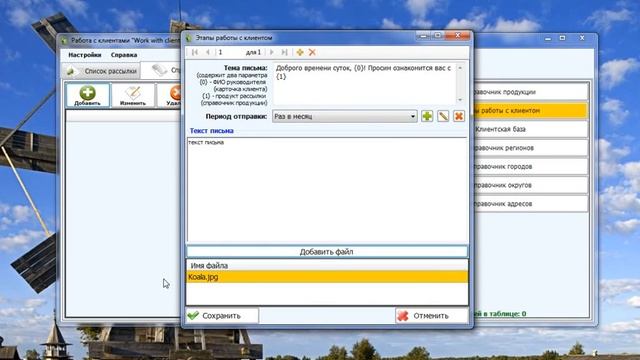Go to first record in navigator
This screenshot has width=640, height=360.
tap(195, 52)
